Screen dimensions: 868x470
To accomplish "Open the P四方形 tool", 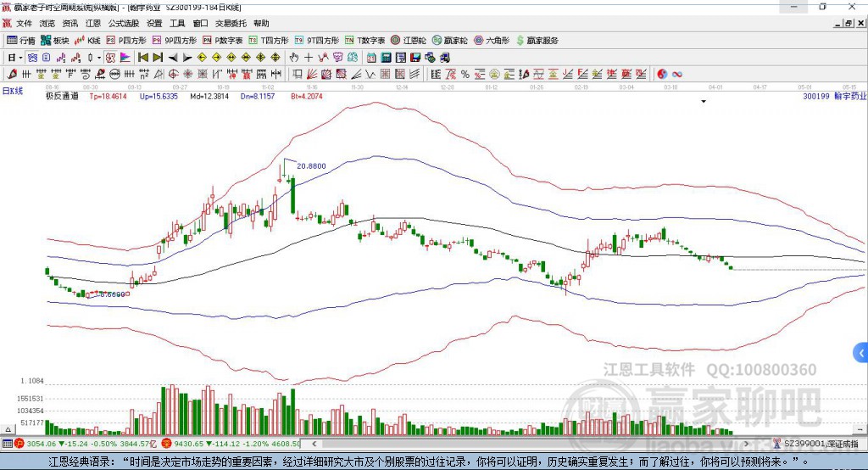I will [x=126, y=41].
